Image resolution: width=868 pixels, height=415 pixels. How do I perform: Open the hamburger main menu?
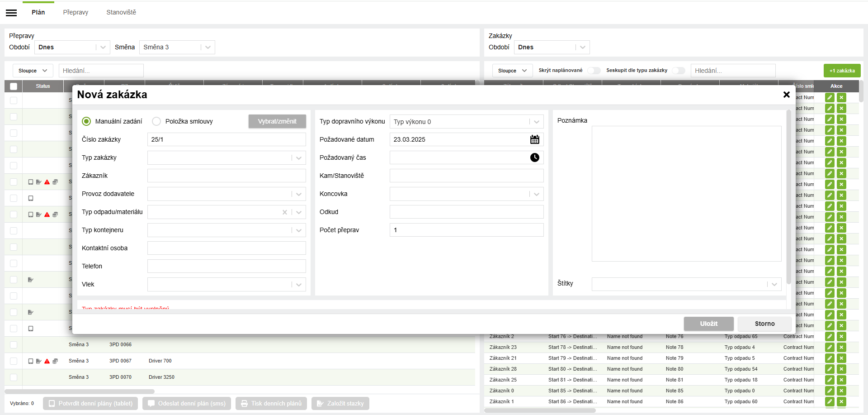coord(11,13)
